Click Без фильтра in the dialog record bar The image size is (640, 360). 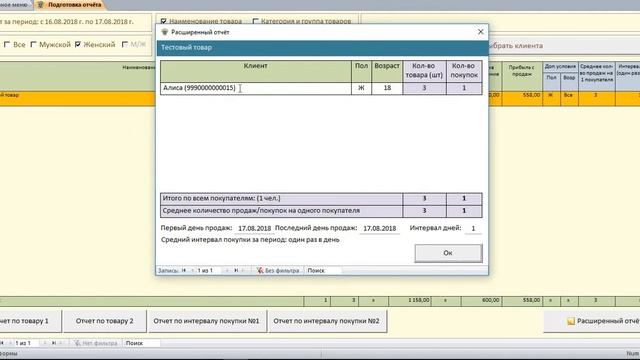tap(278, 270)
